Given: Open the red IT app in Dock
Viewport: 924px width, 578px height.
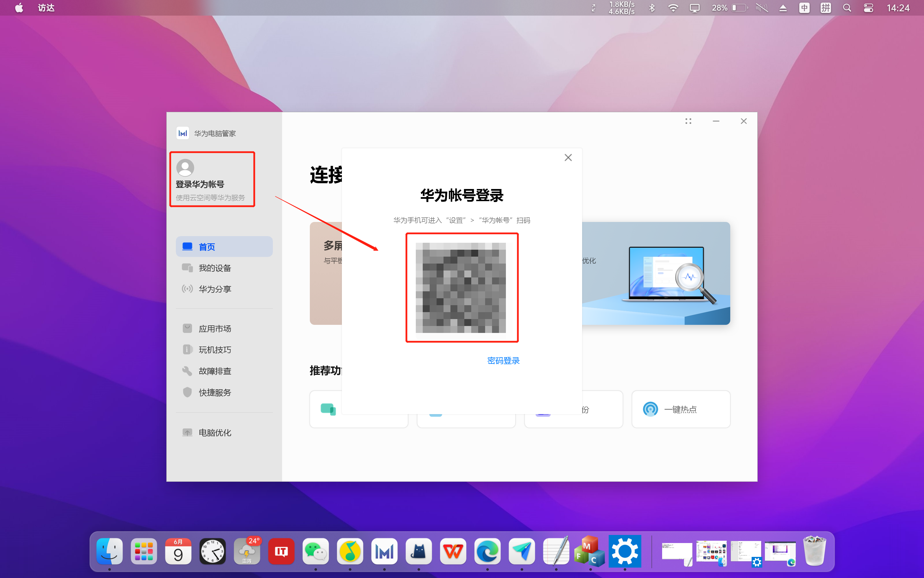Looking at the screenshot, I should (282, 551).
